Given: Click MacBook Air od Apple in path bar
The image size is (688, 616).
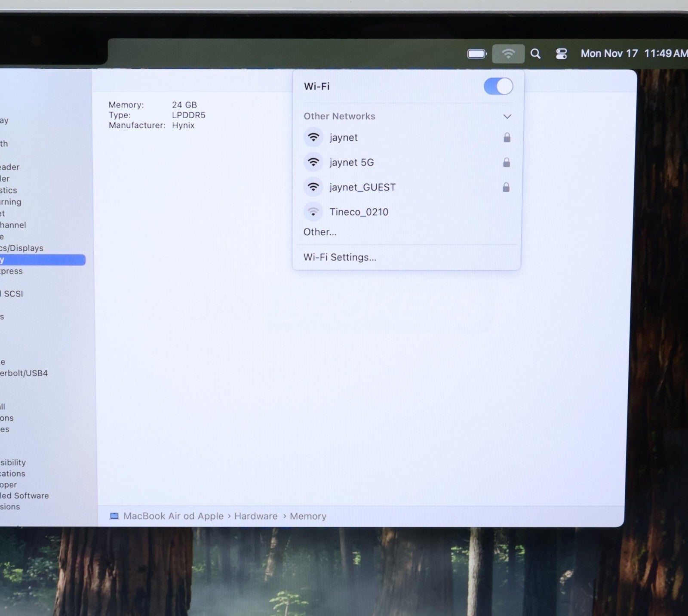Looking at the screenshot, I should point(173,516).
